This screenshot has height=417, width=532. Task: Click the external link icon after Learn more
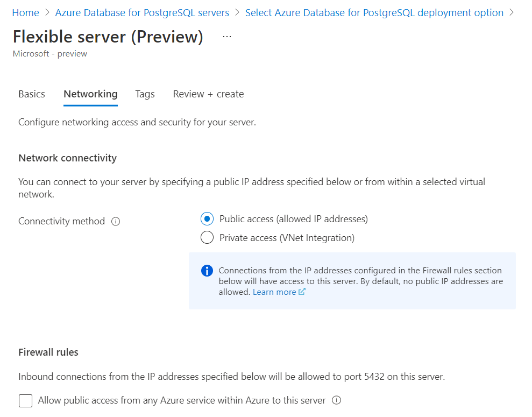tap(302, 292)
